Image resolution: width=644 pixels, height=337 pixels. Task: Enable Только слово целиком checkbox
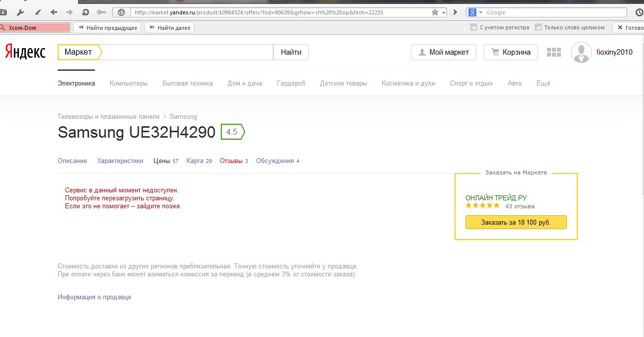[538, 27]
